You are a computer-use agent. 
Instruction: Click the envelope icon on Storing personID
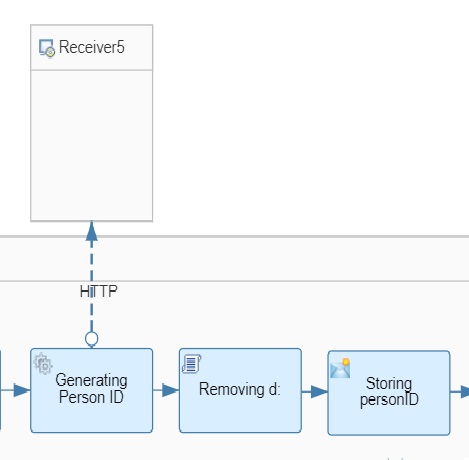tap(340, 368)
